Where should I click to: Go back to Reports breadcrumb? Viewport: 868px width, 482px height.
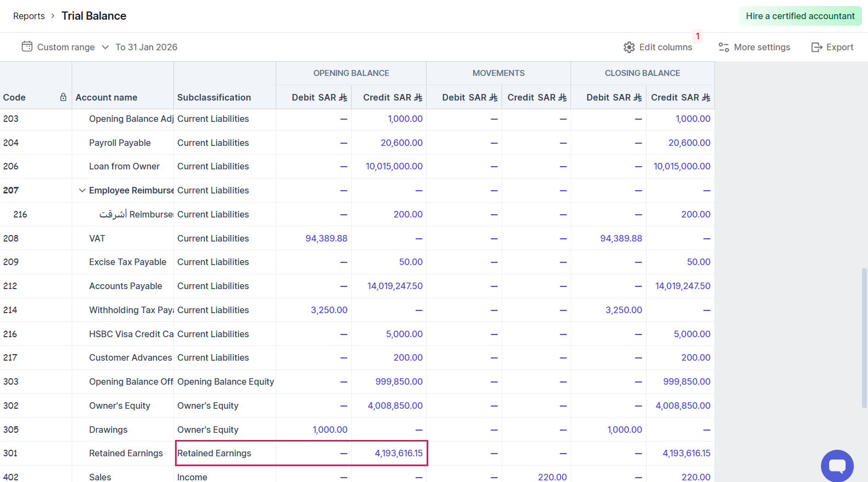tap(29, 16)
